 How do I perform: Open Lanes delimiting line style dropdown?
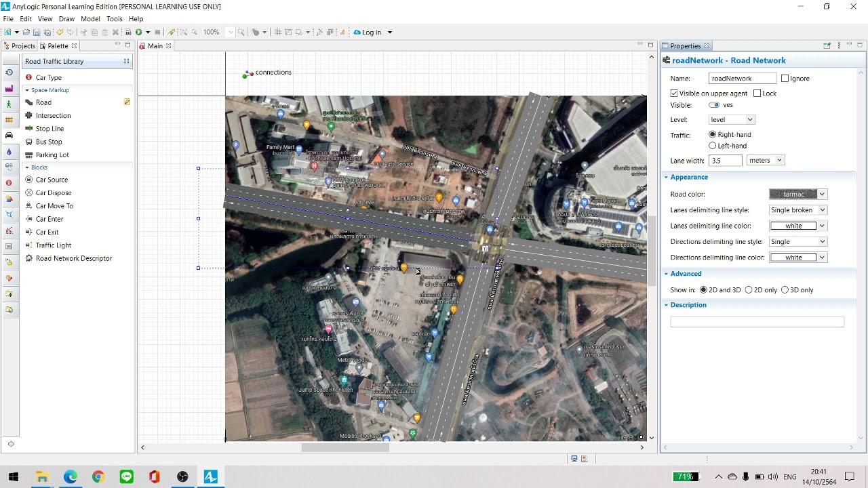[797, 210]
